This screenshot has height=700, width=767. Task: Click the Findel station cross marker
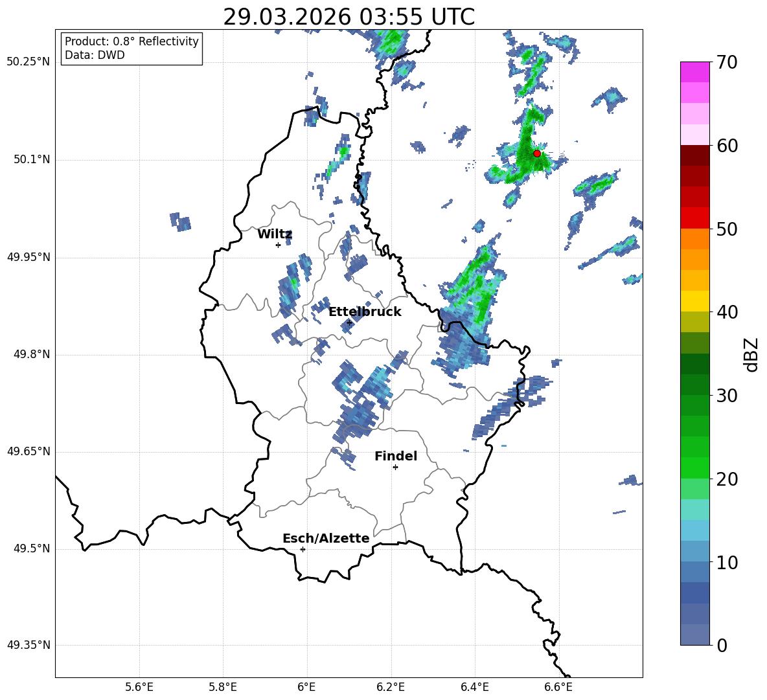(395, 468)
